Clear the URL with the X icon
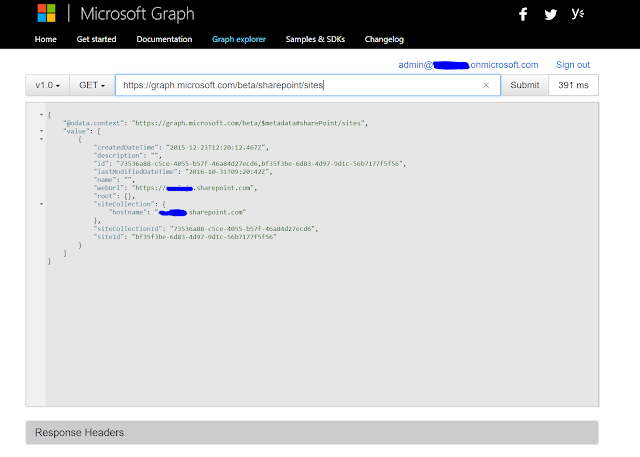Screen dimensions: 640x457 (x=486, y=85)
